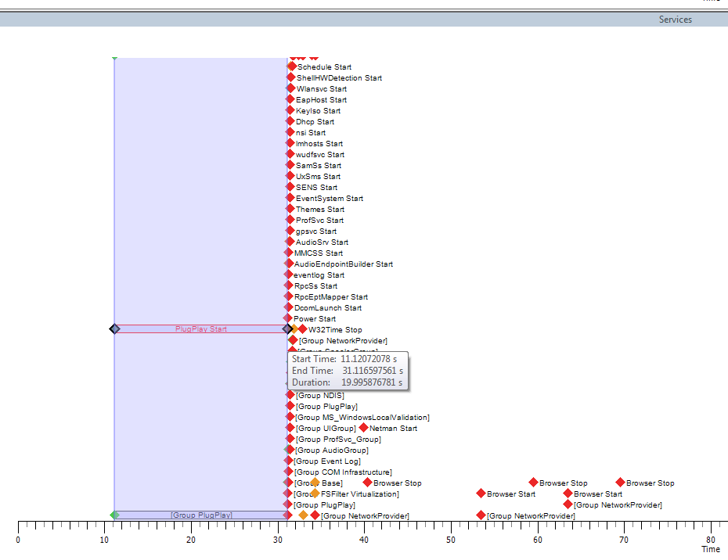Click the Start Time value in tooltip
This screenshot has height=560, width=728.
(369, 359)
